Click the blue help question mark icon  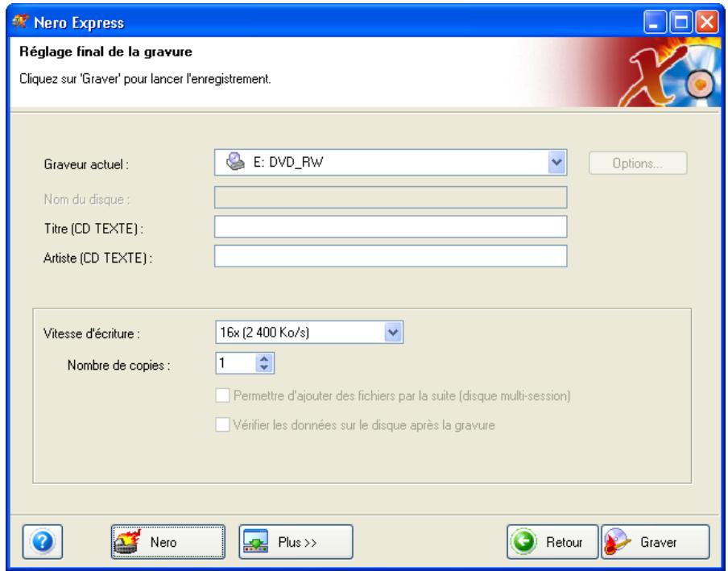click(42, 541)
